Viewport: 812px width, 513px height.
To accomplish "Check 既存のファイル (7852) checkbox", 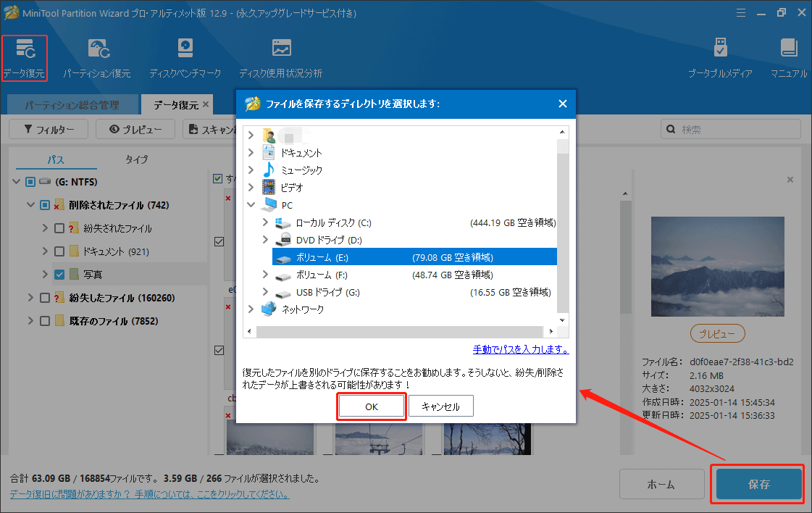I will pos(45,321).
